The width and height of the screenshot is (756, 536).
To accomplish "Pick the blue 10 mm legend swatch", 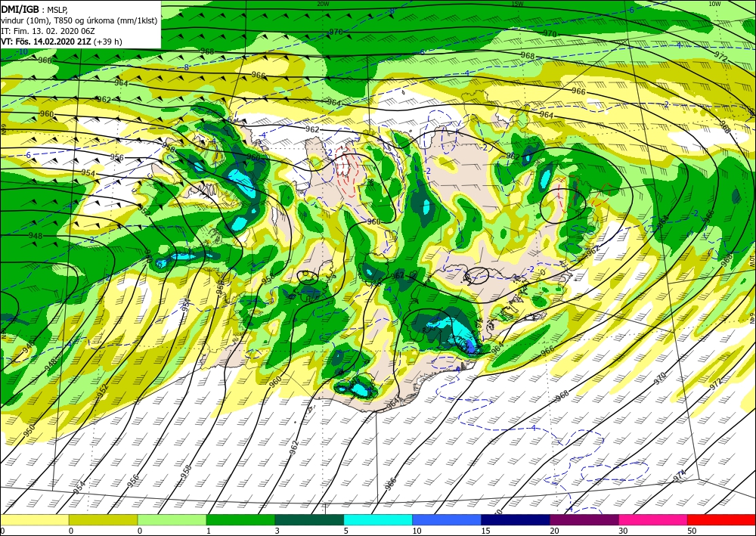I will pyautogui.click(x=447, y=519).
